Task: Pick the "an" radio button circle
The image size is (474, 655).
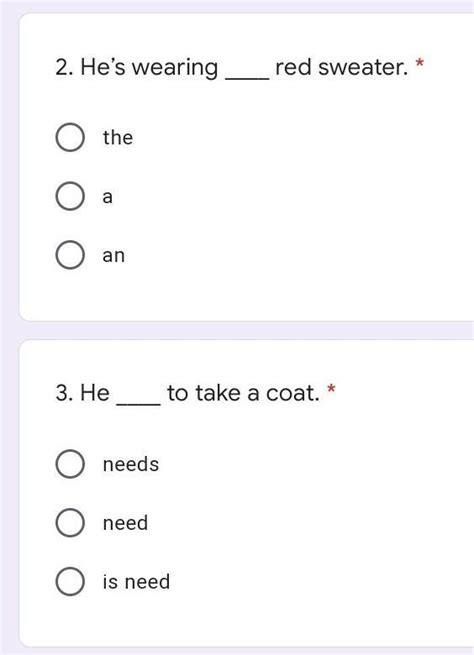Action: pyautogui.click(x=70, y=255)
